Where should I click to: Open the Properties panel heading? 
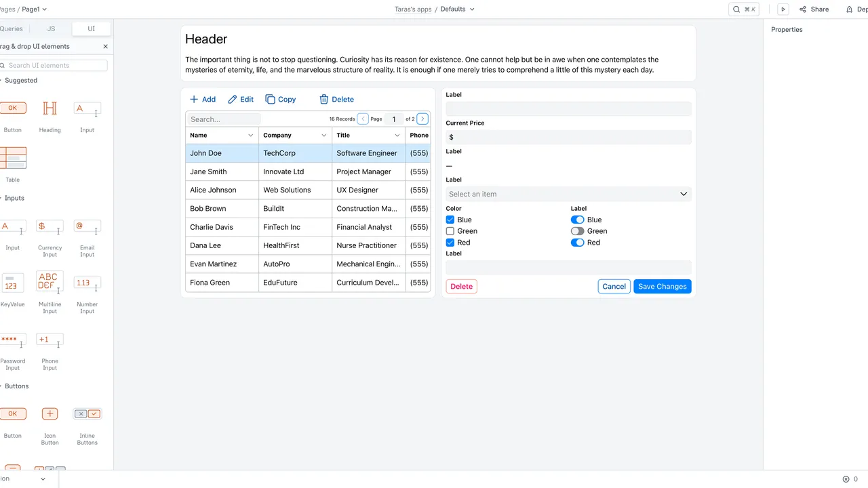coord(787,30)
